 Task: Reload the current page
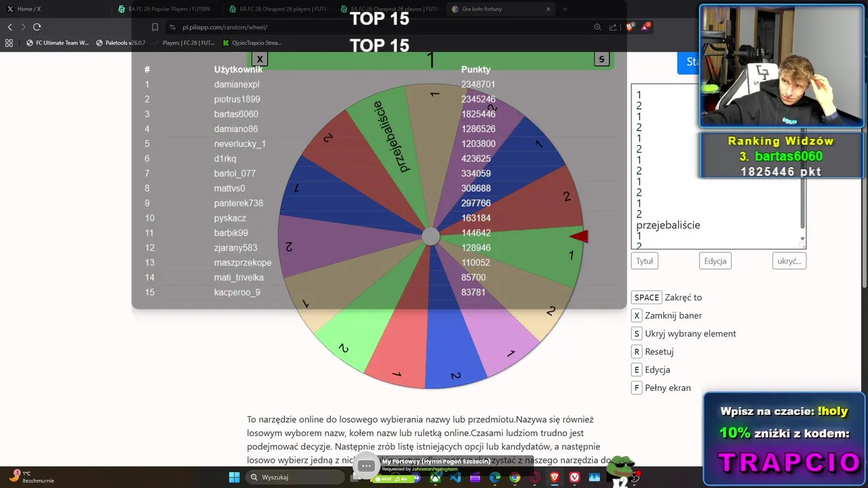tap(37, 27)
